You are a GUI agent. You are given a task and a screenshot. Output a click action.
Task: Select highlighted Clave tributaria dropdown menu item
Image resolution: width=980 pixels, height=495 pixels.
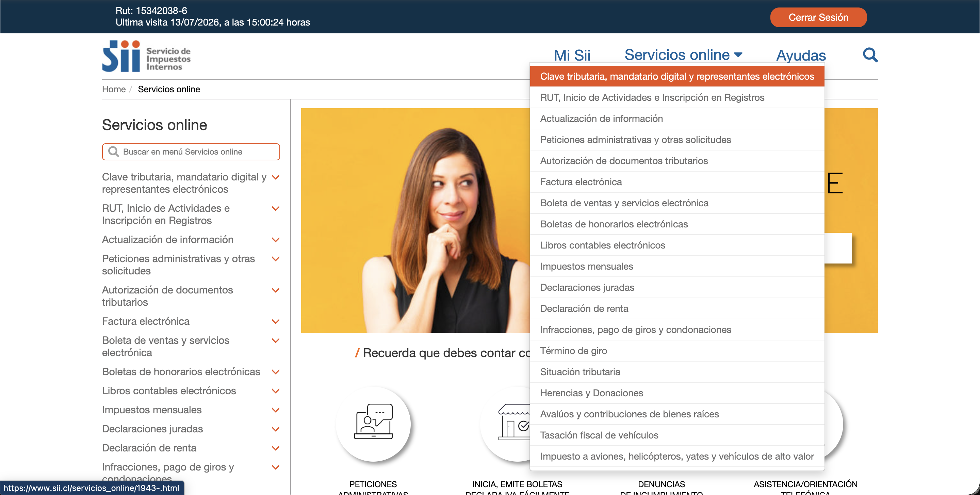point(677,76)
